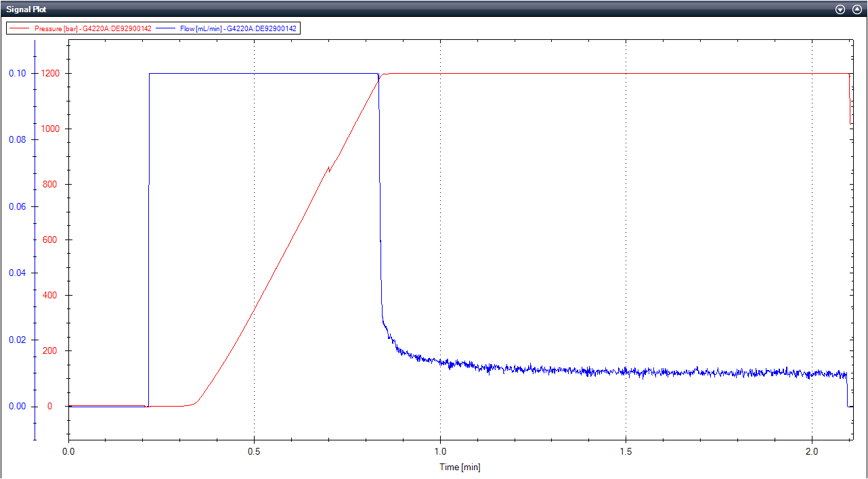Click the Time [min] axis label

click(x=460, y=467)
